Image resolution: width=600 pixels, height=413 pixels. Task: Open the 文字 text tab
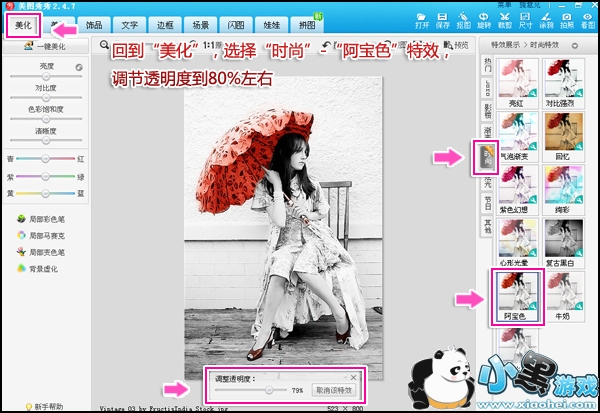127,23
